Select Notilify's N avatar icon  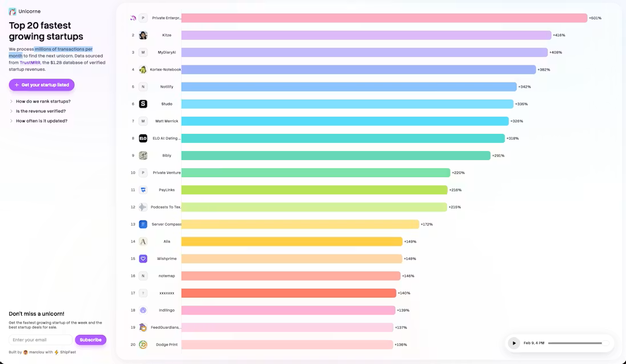click(143, 87)
